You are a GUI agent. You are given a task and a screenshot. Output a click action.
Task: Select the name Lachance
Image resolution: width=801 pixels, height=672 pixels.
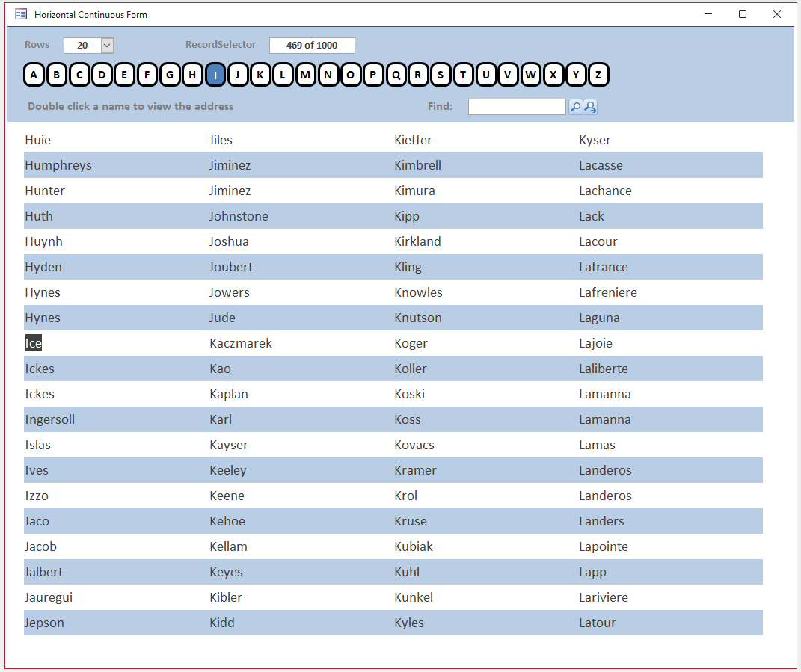(605, 191)
